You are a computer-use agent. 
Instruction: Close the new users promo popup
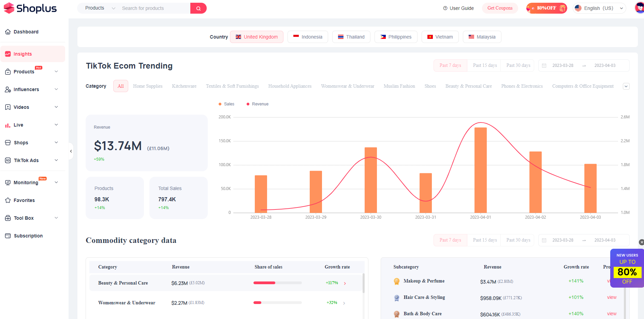[x=641, y=242]
